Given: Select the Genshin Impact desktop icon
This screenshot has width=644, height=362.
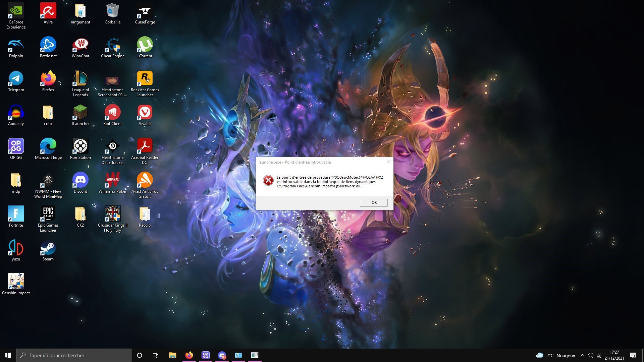Looking at the screenshot, I should click(16, 281).
